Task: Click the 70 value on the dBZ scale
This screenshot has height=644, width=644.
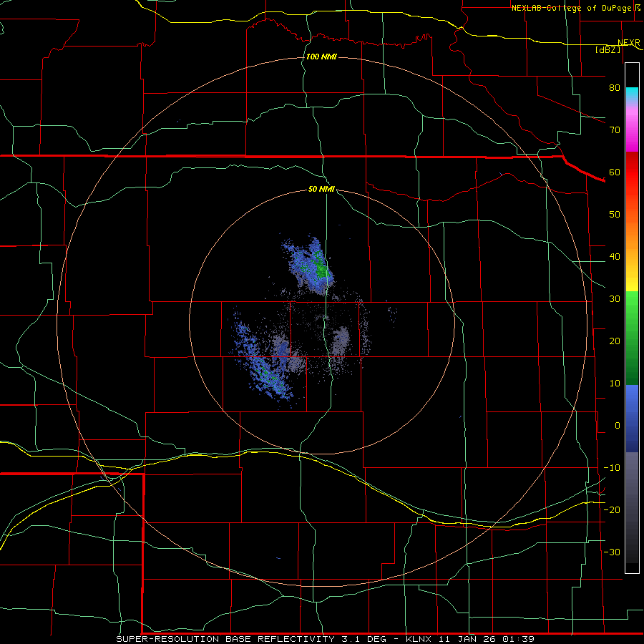Action: [x=615, y=130]
